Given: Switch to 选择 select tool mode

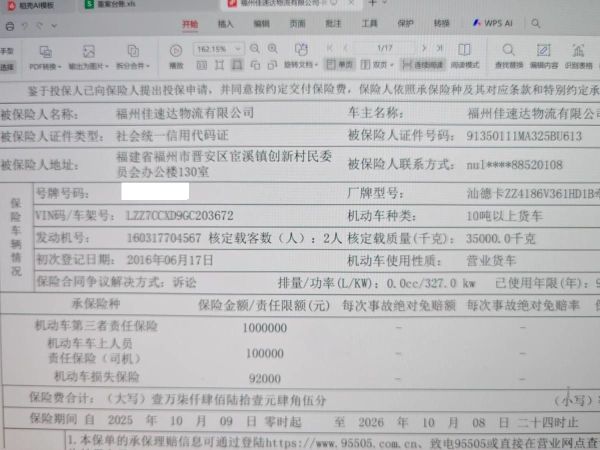Looking at the screenshot, I should [7, 67].
